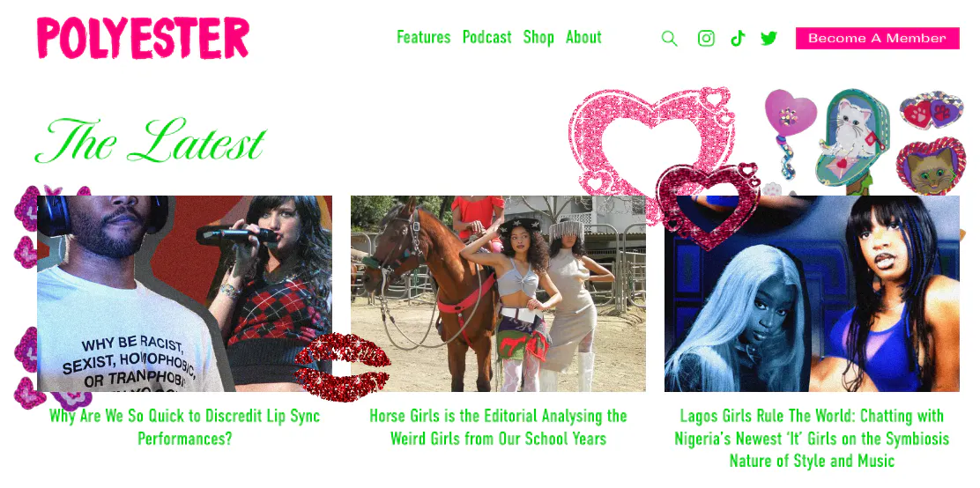Viewport: 980px width, 488px height.
Task: Read the Horse Girls editorial article
Action: pos(498,426)
